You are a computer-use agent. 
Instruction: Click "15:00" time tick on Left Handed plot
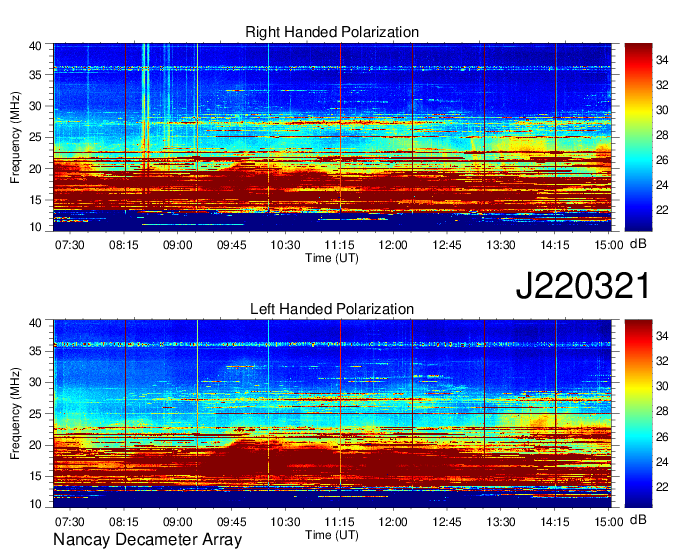coord(608,521)
